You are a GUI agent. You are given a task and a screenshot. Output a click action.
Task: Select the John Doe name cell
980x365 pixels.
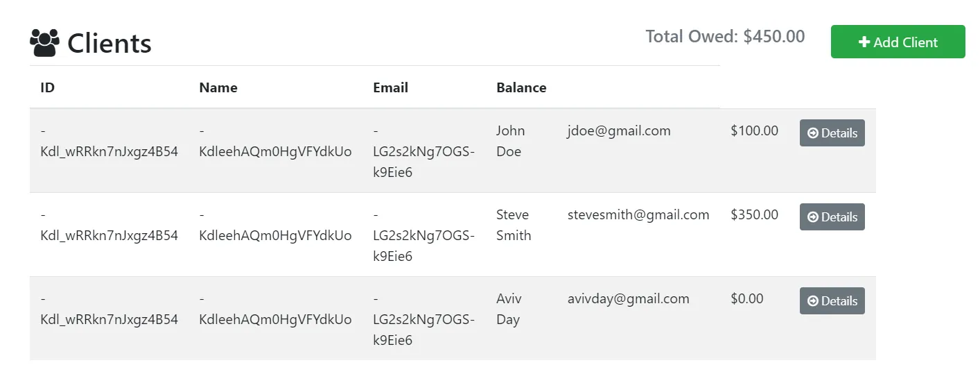pos(511,141)
